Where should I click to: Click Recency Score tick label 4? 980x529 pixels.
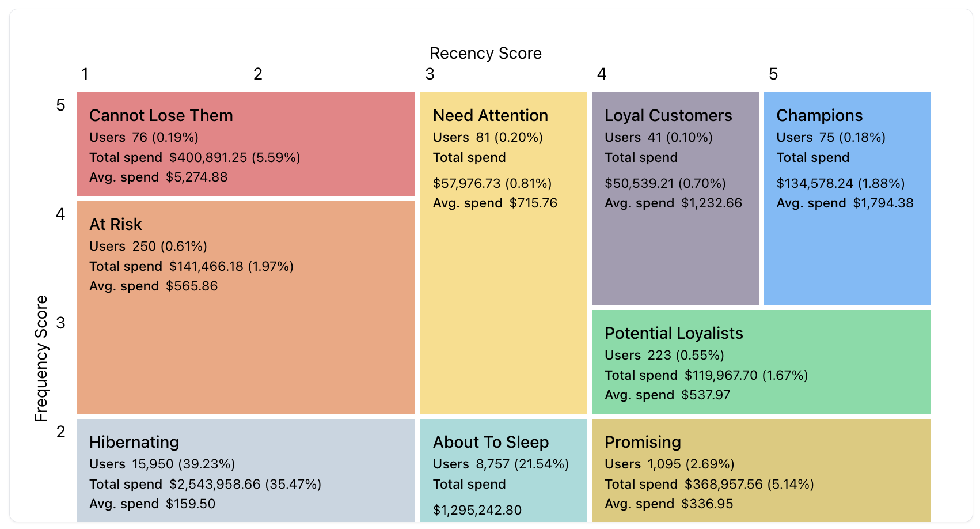pos(602,74)
